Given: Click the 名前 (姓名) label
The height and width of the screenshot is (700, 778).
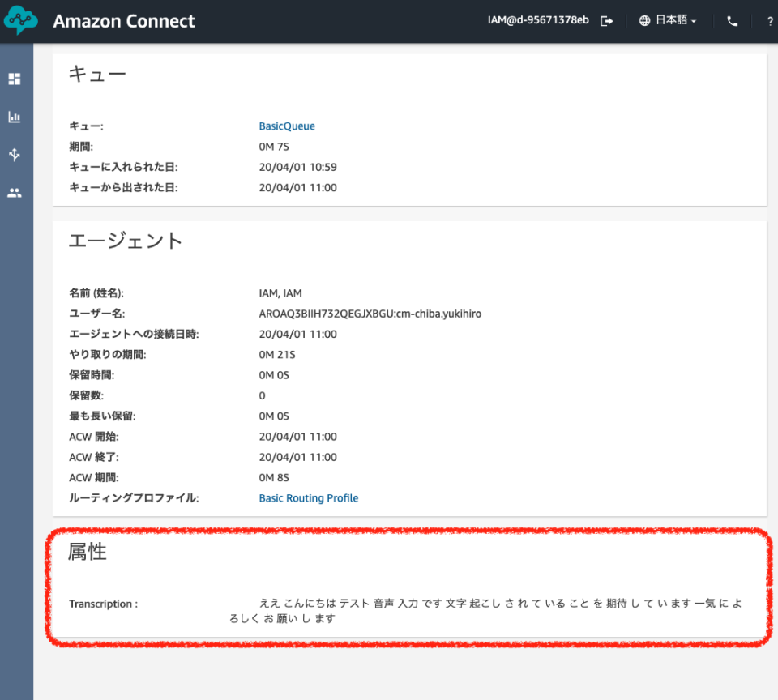Looking at the screenshot, I should click(96, 293).
